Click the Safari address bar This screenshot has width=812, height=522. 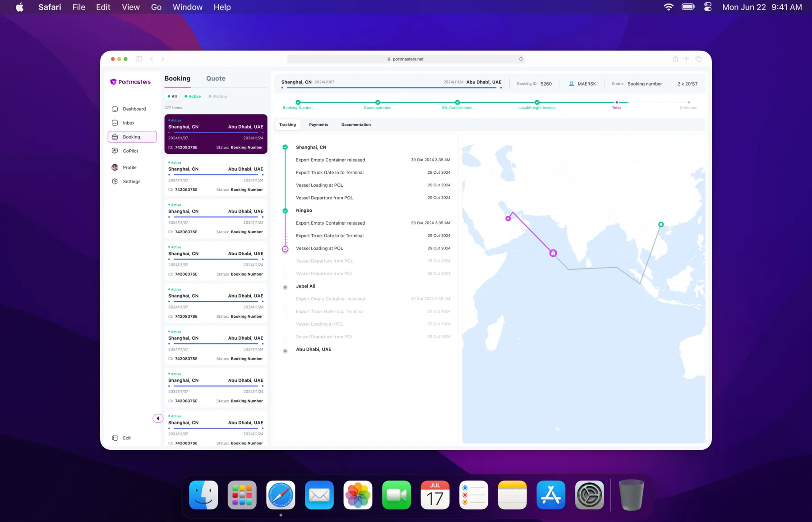(x=406, y=59)
